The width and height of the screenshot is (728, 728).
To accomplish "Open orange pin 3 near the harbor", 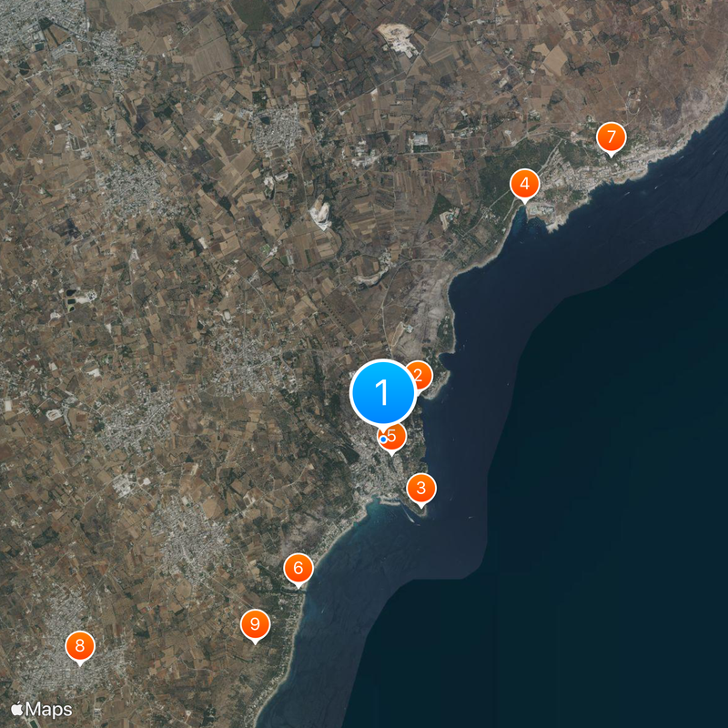I will 420,489.
